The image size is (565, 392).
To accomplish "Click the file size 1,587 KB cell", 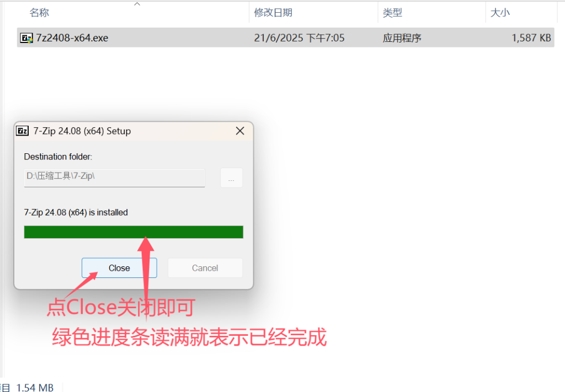I will coord(531,38).
